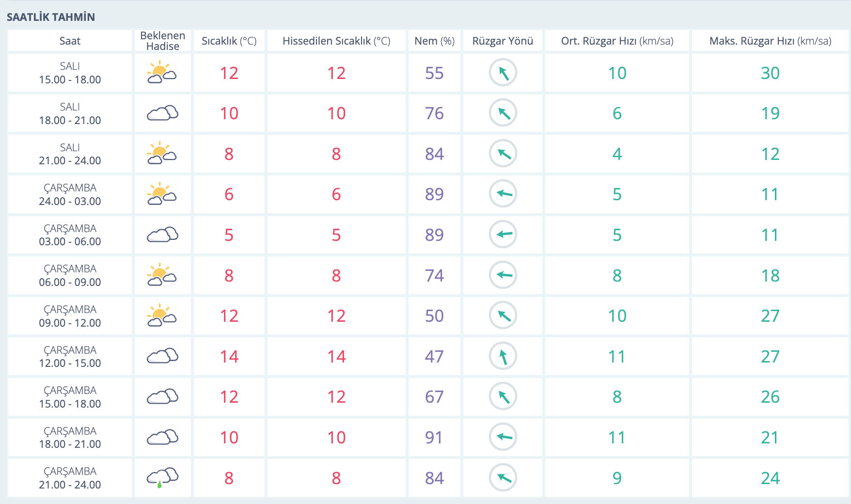
Task: Click the wind direction arrow for SALI 21.00 - 24.00
Action: point(503,154)
